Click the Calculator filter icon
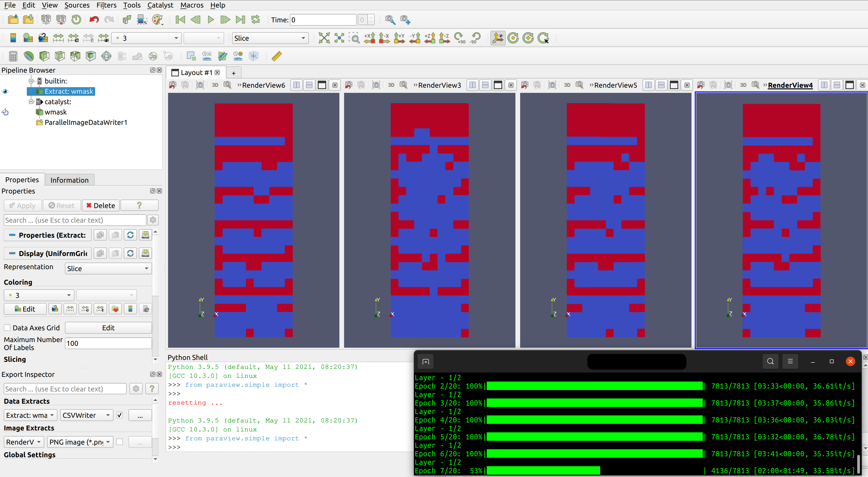868x477 pixels. 13,56
